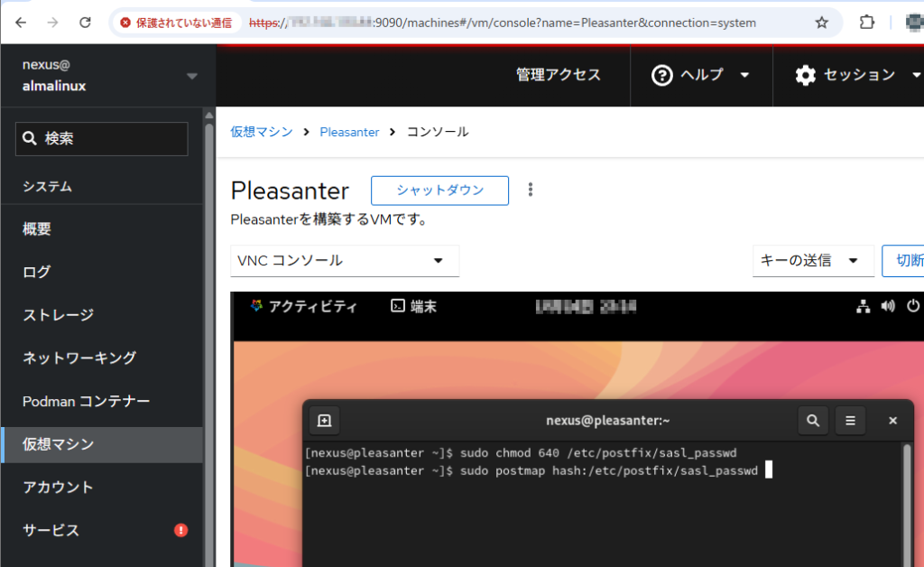Open アクティビティ in the GNOME top bar
924x567 pixels.
[x=303, y=307]
